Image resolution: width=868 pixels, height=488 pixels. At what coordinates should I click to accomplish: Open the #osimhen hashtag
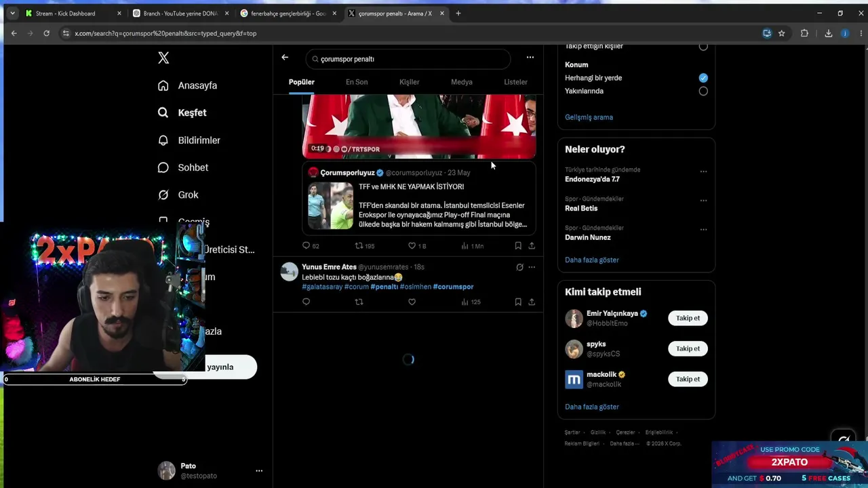coord(416,287)
